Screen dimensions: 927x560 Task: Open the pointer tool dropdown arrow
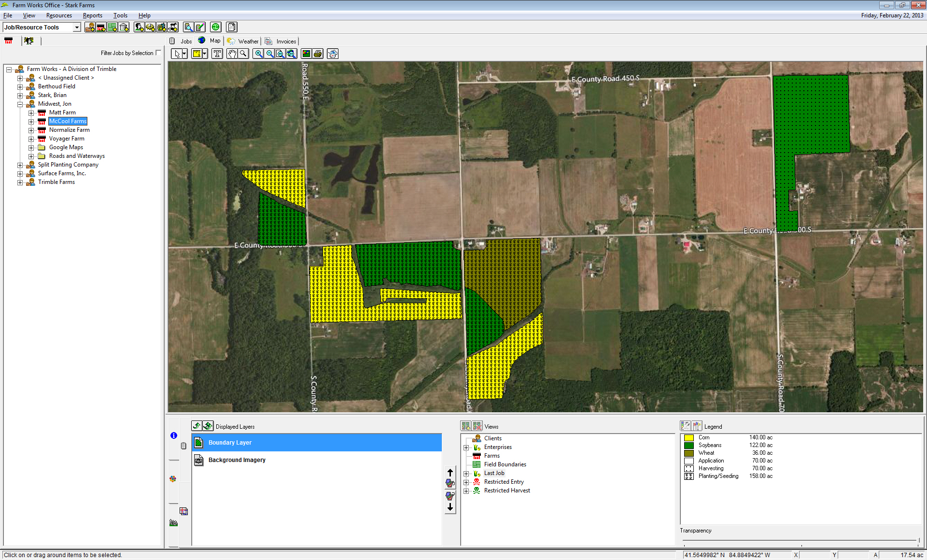[184, 54]
